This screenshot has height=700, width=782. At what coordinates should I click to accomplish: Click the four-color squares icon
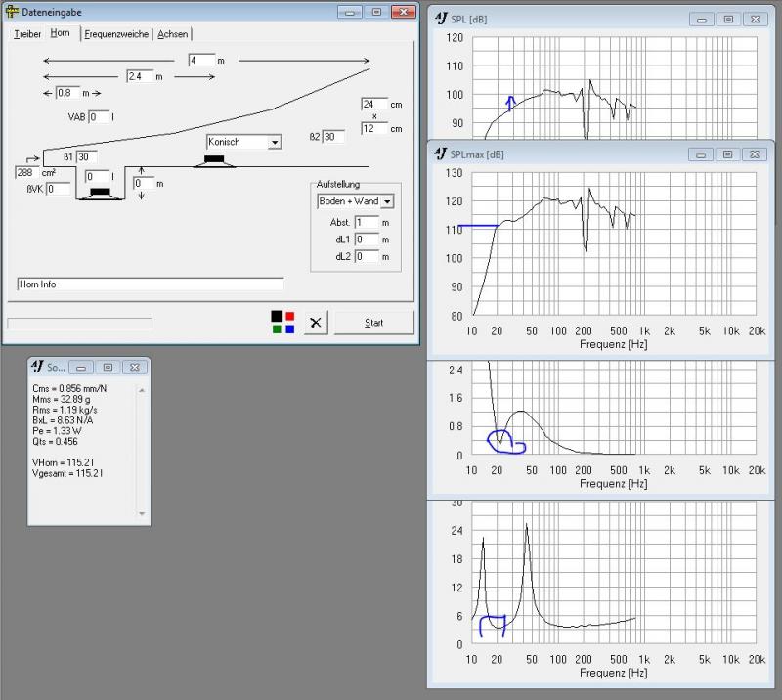(283, 322)
